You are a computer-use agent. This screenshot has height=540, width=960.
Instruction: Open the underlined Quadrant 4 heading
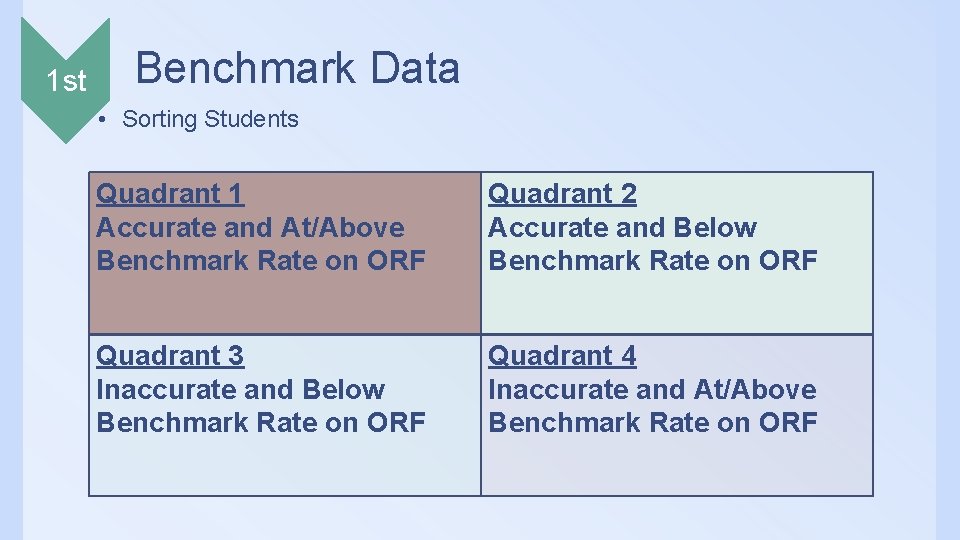tap(562, 356)
